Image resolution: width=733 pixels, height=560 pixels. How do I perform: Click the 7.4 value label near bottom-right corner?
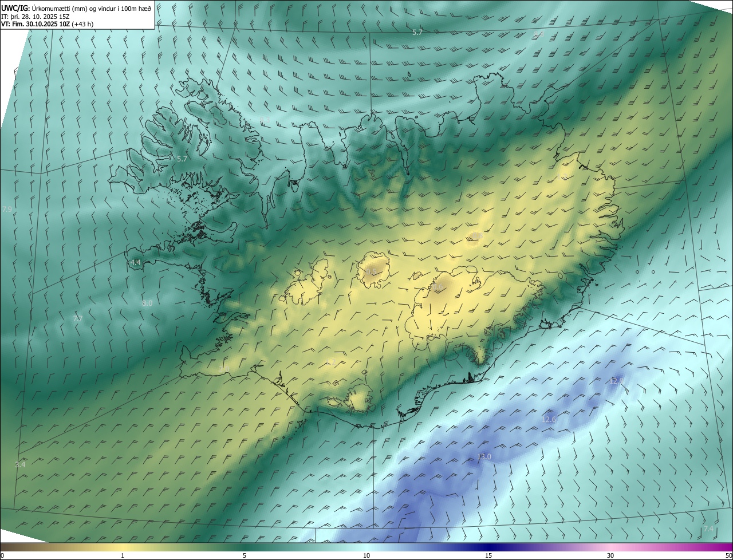pyautogui.click(x=708, y=529)
